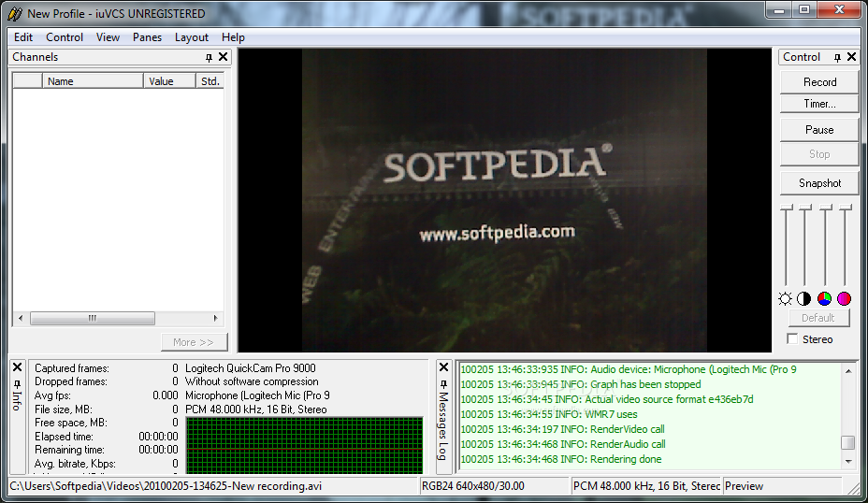Click Channels list left scroll arrow
868x503 pixels.
(21, 318)
